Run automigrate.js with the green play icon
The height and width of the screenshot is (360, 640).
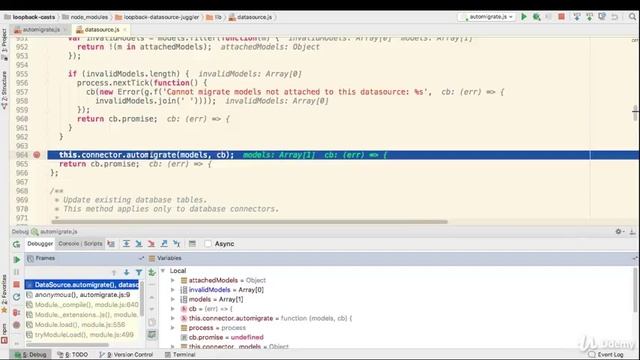pyautogui.click(x=524, y=17)
